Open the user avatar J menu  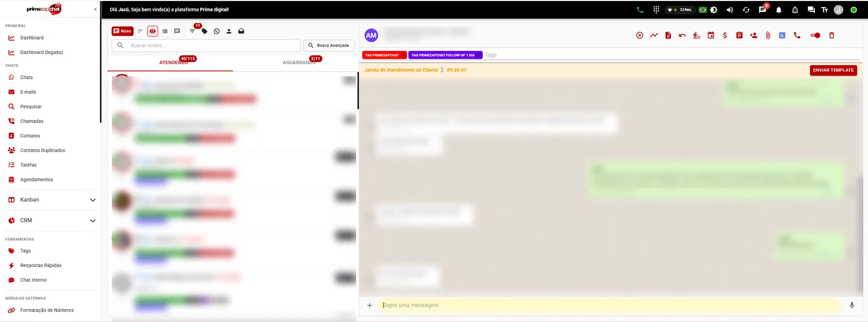click(838, 10)
